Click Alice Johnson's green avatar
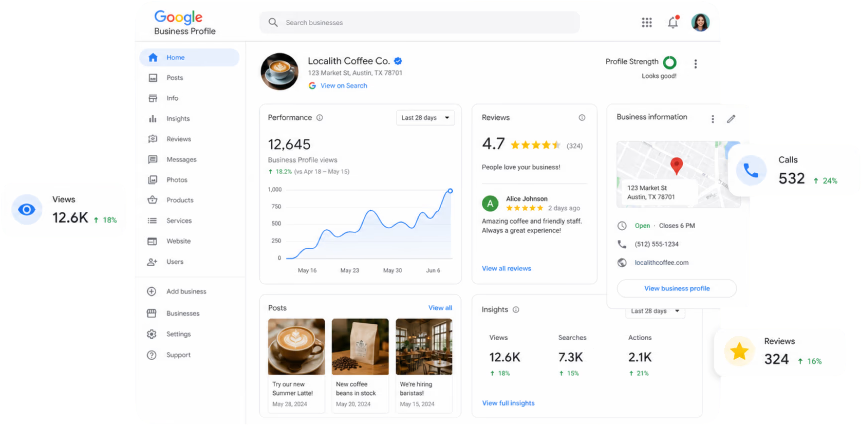 [490, 203]
